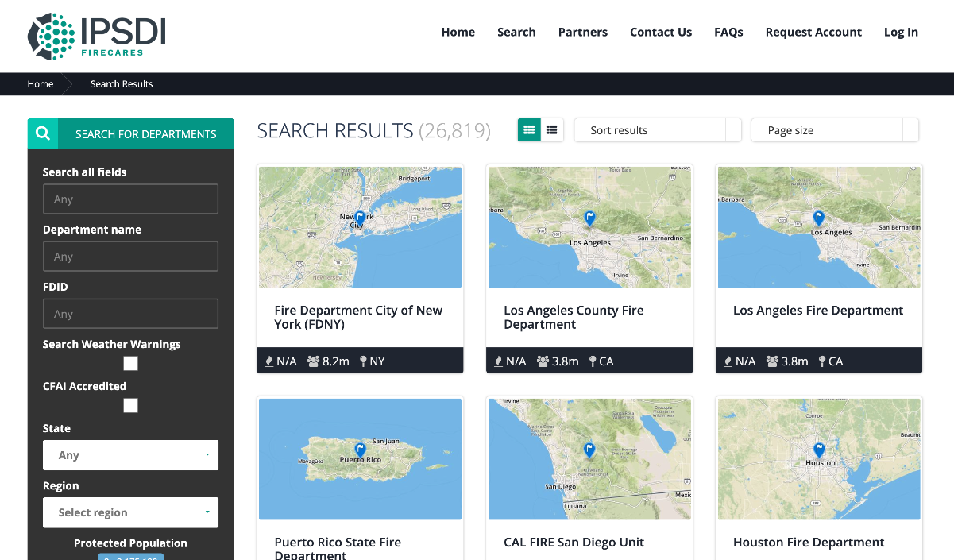Enable the Search Weather Warnings checkbox

(x=130, y=363)
